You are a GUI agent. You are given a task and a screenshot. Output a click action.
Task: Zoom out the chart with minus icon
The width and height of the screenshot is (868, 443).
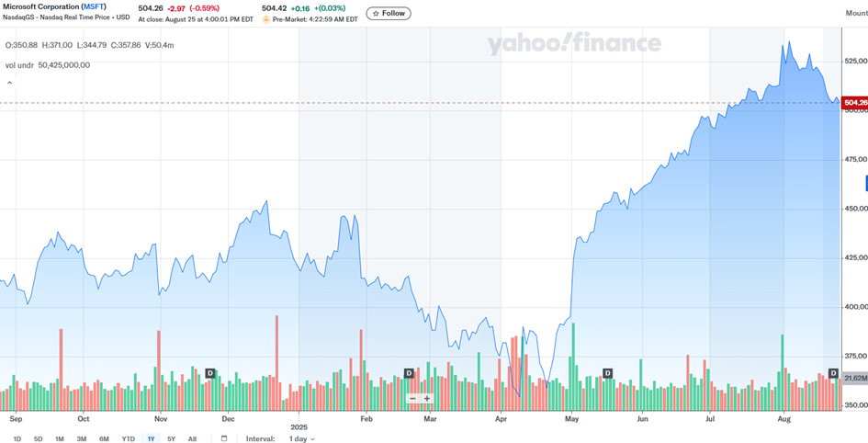(413, 398)
